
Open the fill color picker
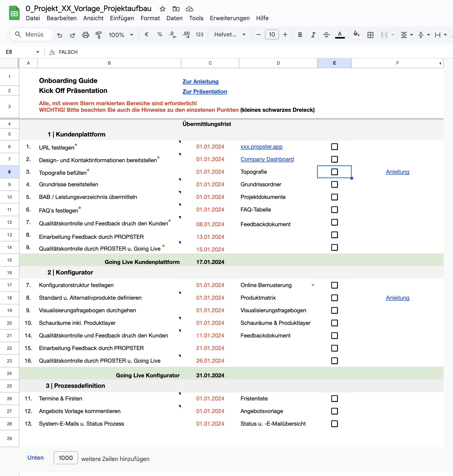[x=356, y=34]
